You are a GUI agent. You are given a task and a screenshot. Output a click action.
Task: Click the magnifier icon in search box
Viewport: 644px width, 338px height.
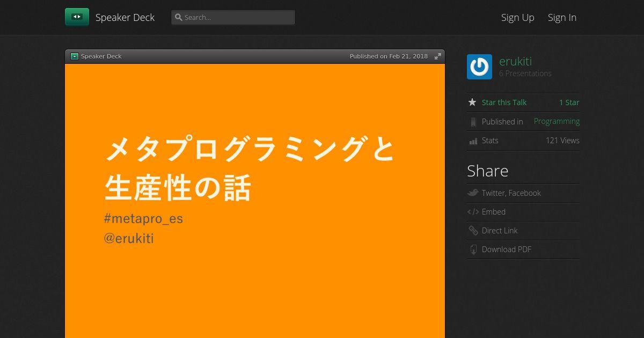[x=179, y=17]
